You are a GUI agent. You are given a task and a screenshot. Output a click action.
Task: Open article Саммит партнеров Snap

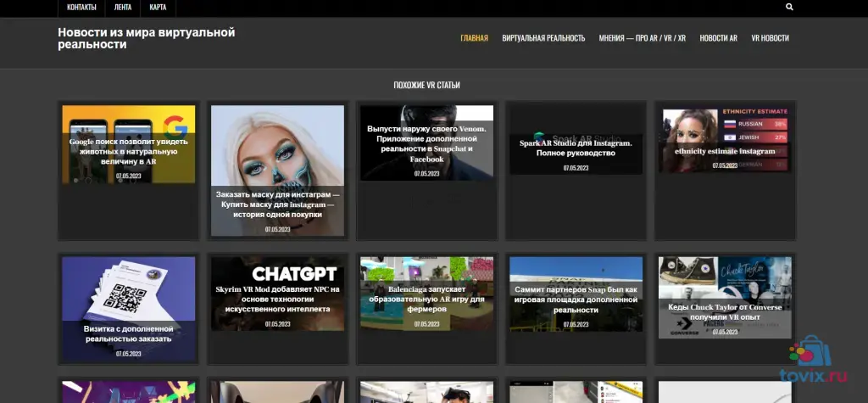pos(576,299)
